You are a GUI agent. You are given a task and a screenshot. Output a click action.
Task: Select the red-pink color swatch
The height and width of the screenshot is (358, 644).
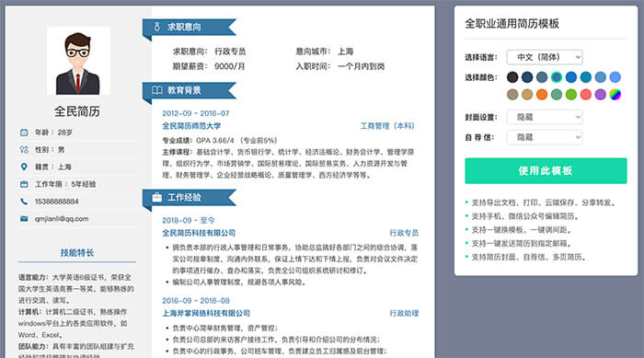586,94
